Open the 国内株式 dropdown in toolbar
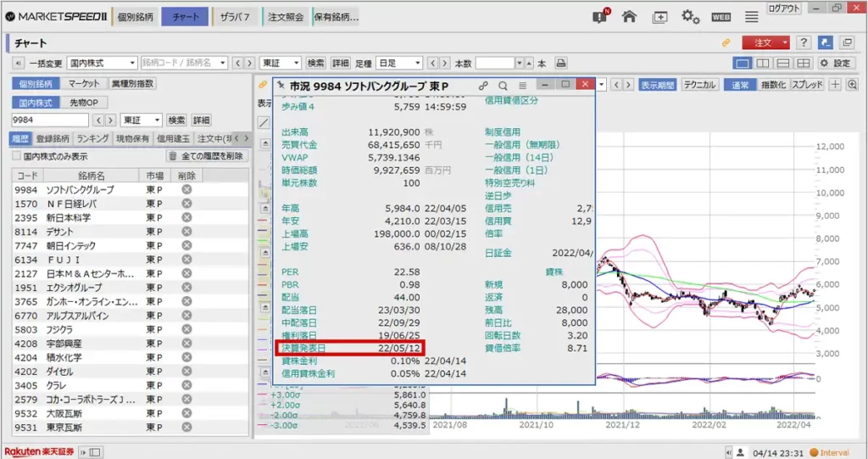Viewport: 868px width, 459px height. click(x=101, y=64)
